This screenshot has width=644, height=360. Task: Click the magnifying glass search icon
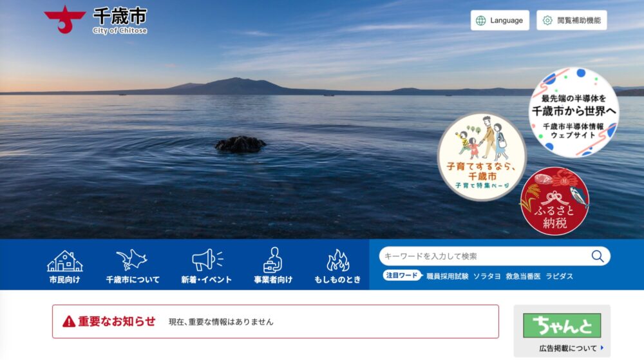pyautogui.click(x=598, y=256)
